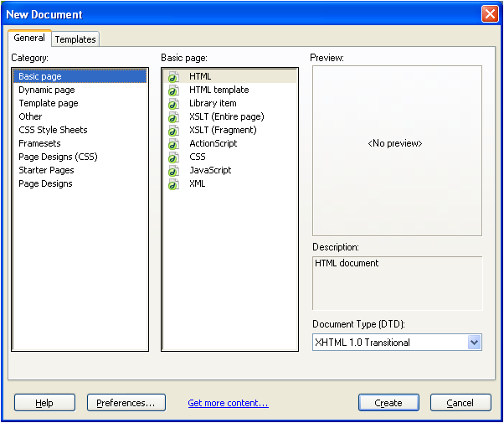Choose CSS Style Sheets category
Image resolution: width=504 pixels, height=423 pixels.
point(53,130)
